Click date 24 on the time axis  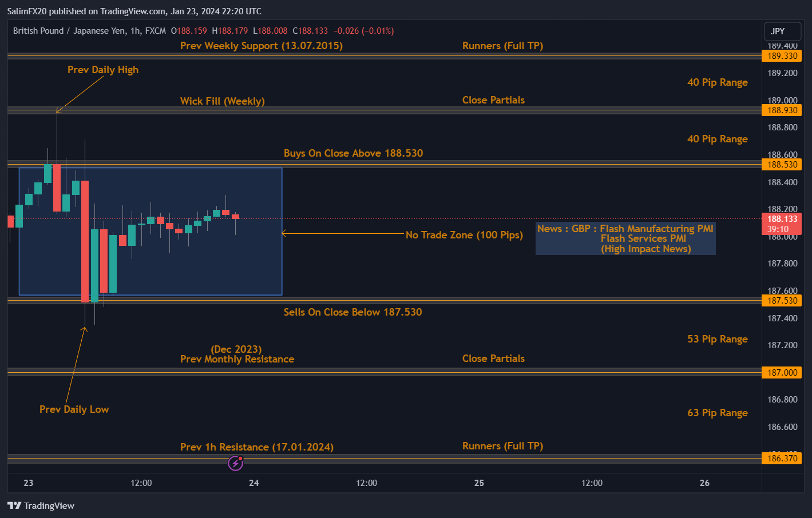(x=253, y=483)
